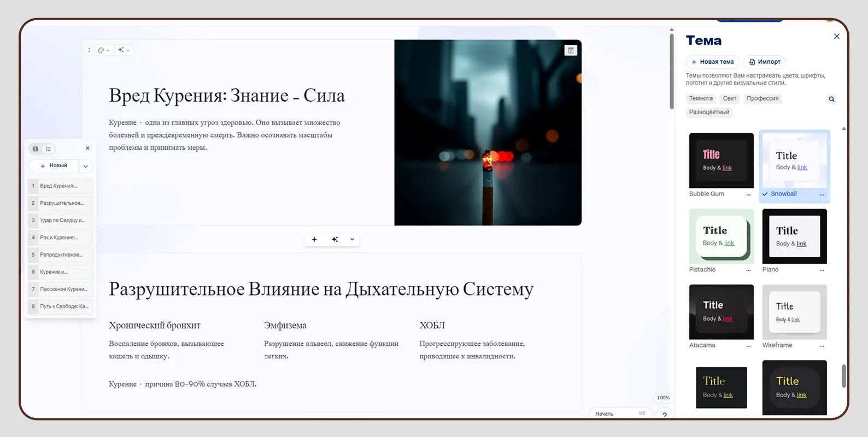The width and height of the screenshot is (868, 437).
Task: Filter themes by the Темнота tag
Action: click(701, 98)
